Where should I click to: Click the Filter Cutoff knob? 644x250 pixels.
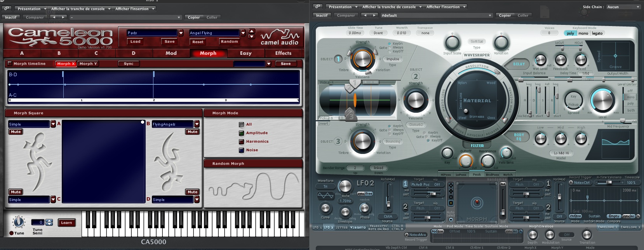pos(466,161)
